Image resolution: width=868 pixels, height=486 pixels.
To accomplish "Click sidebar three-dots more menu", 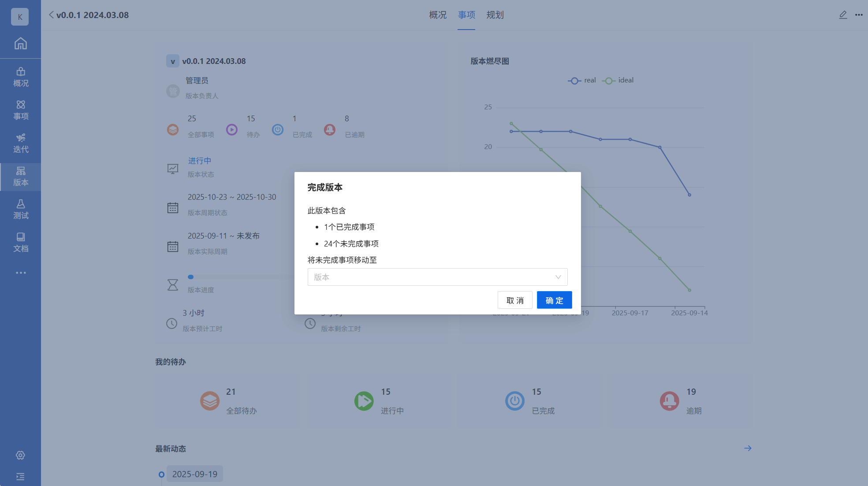I will 20,273.
